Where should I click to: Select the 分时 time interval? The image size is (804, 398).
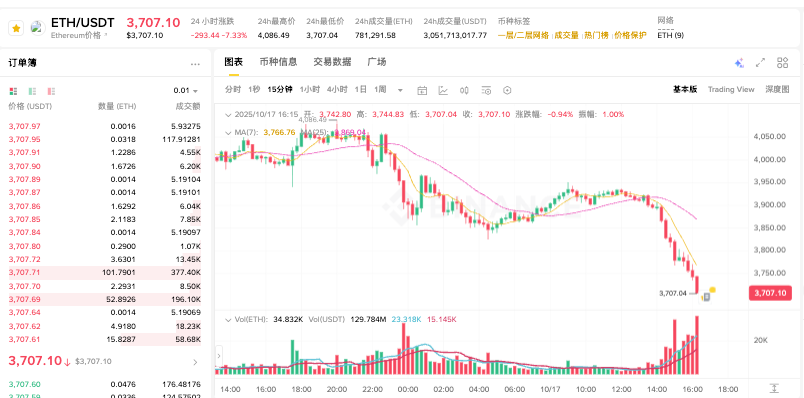click(x=233, y=89)
